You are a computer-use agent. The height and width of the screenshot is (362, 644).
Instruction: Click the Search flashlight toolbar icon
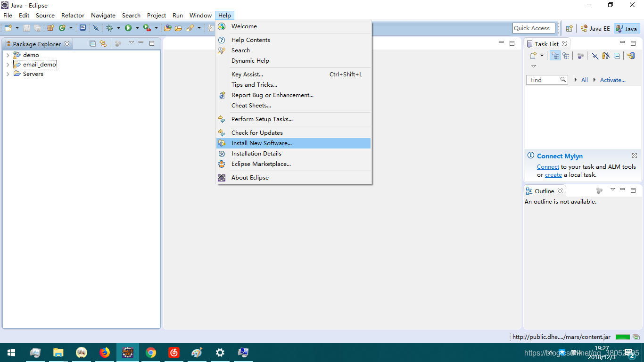point(190,28)
